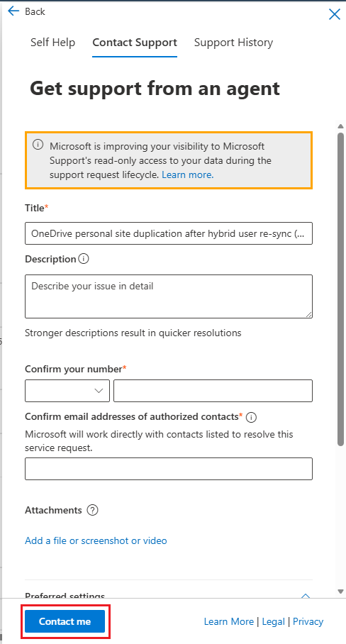346x644 pixels.
Task: Click info icon beside authorized contacts label
Action: click(252, 417)
